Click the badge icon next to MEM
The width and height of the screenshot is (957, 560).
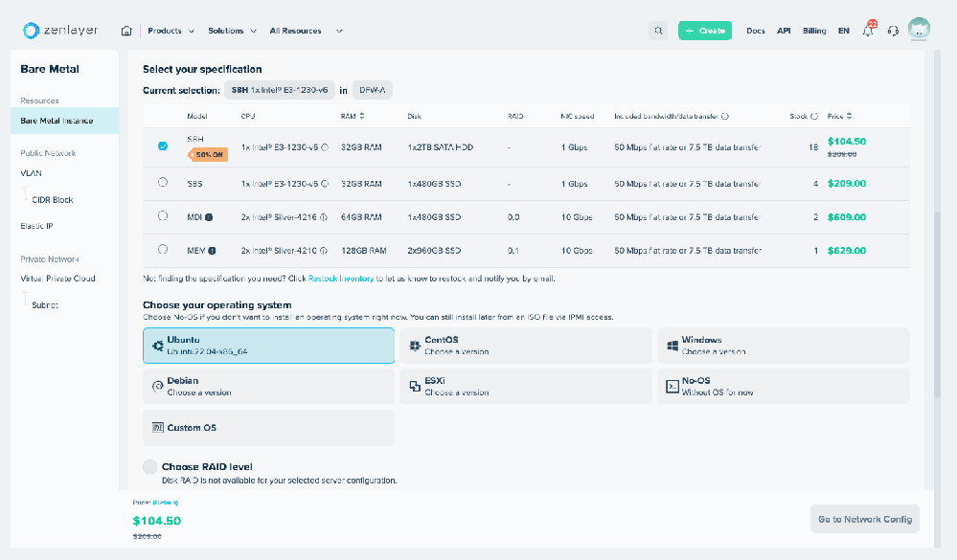[212, 251]
